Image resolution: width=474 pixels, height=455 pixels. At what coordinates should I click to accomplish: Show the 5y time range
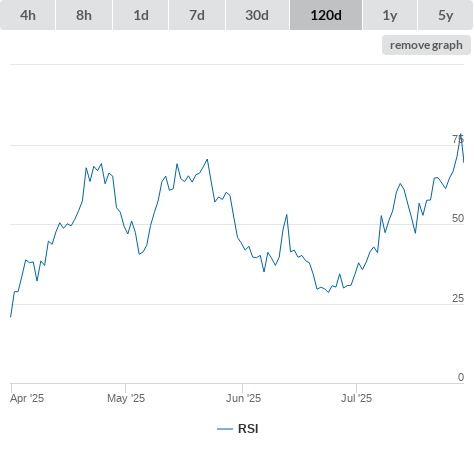coord(446,15)
